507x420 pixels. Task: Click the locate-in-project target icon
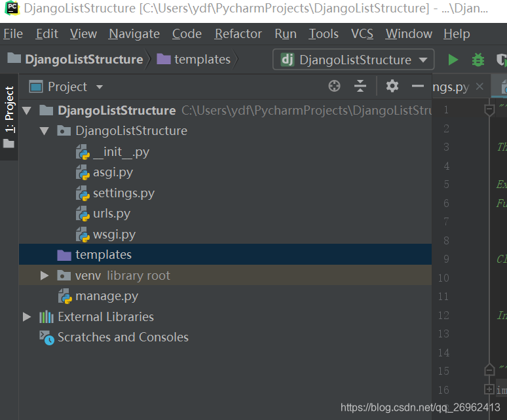pyautogui.click(x=334, y=86)
